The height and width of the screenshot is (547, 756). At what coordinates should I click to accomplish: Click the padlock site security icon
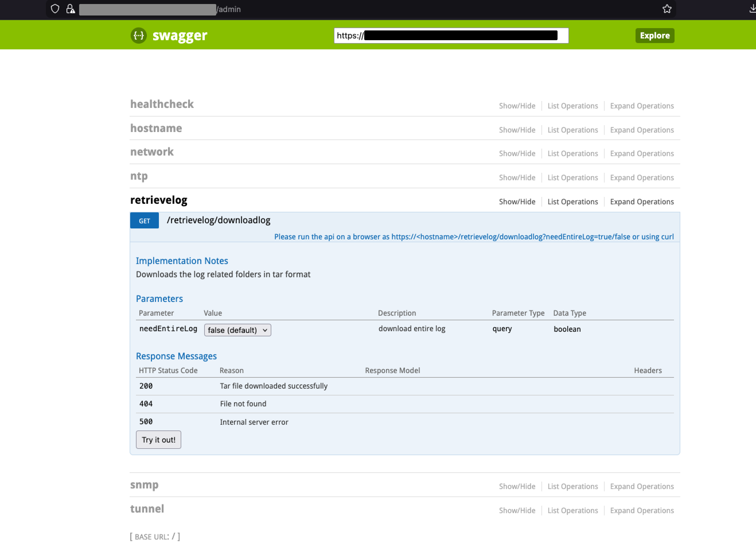pyautogui.click(x=70, y=9)
